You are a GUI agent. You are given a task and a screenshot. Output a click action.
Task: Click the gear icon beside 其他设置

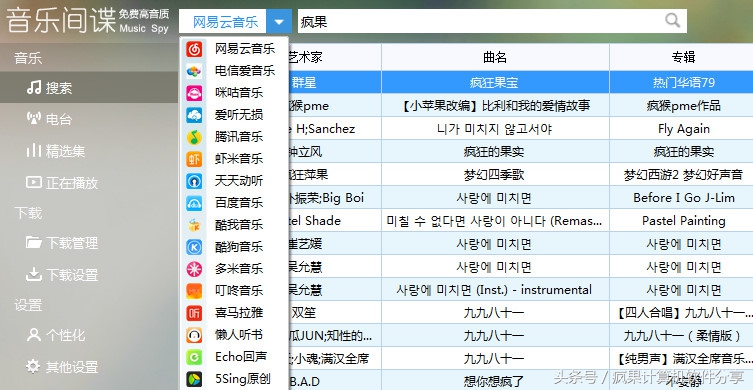coord(33,366)
